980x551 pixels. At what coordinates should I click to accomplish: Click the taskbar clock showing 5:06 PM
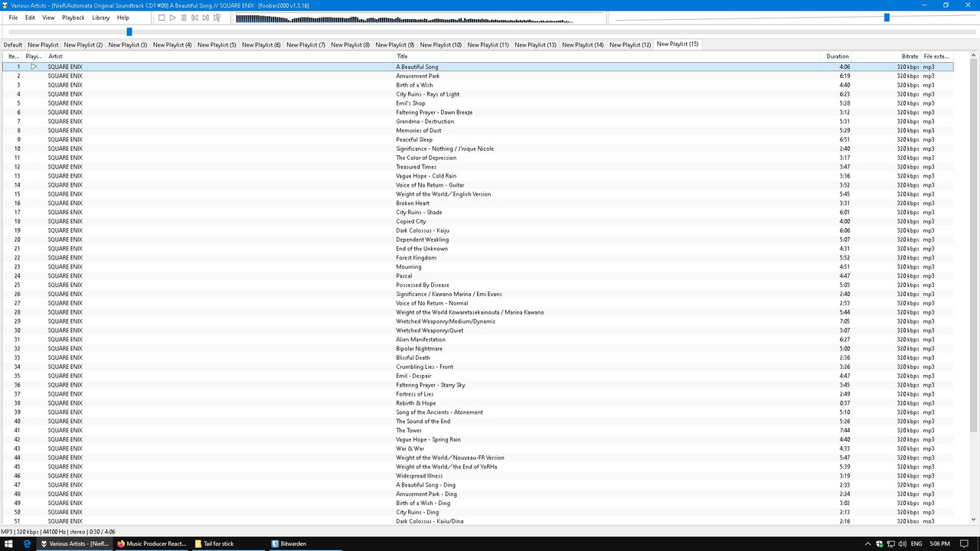[x=941, y=544]
